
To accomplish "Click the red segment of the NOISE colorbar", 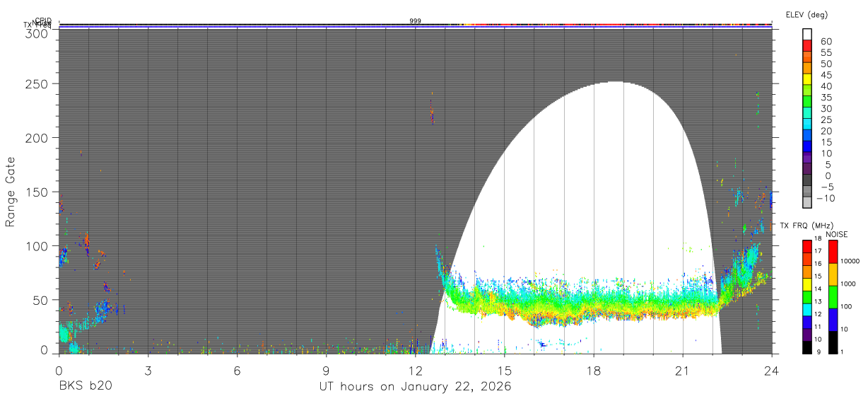I will pyautogui.click(x=832, y=252).
